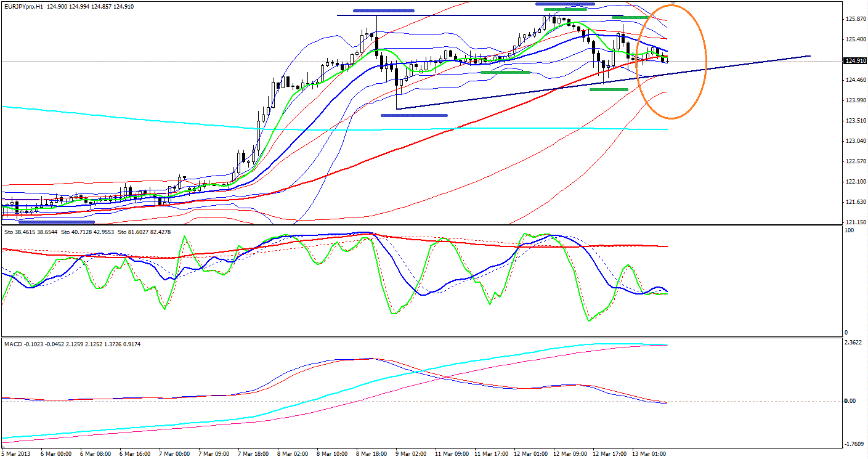Click the 8 Mar 18:00 time label

tap(373, 454)
